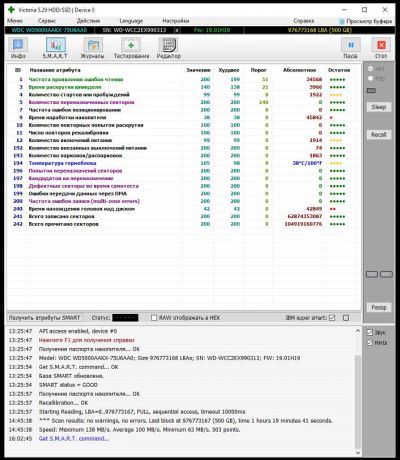Viewport: 400px width, 460px height.
Task: Select row 197 Кандидатов на переназначение
Action: 183,178
